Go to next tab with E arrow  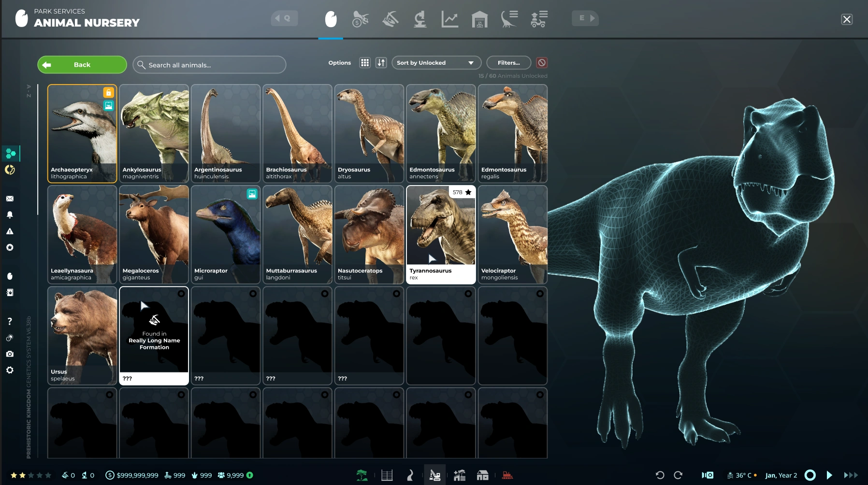[x=585, y=18]
